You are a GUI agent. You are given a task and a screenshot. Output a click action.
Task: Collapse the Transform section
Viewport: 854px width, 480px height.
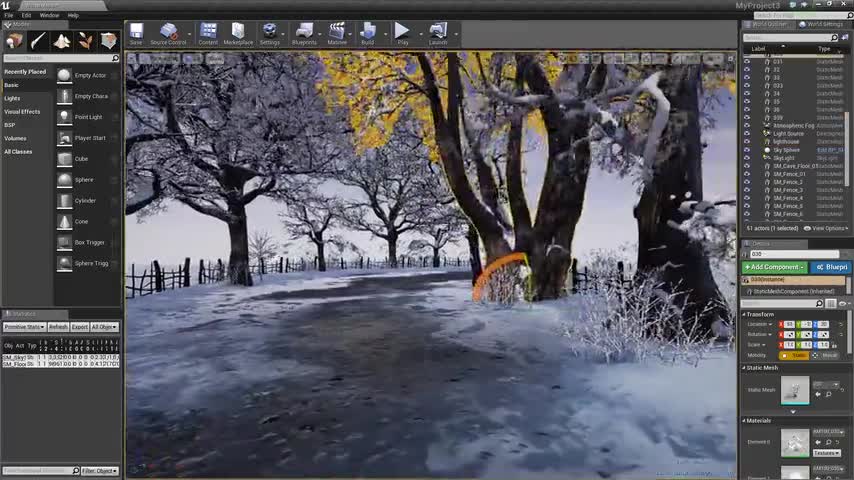click(744, 314)
